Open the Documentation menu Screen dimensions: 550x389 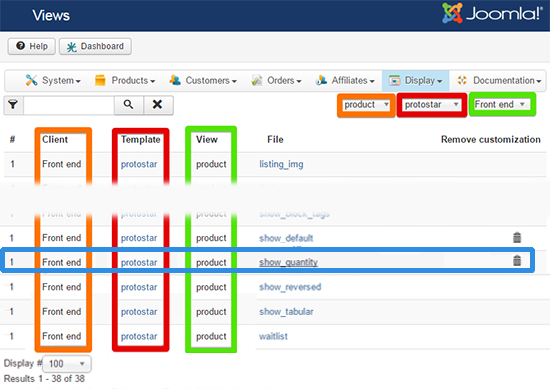pyautogui.click(x=499, y=81)
